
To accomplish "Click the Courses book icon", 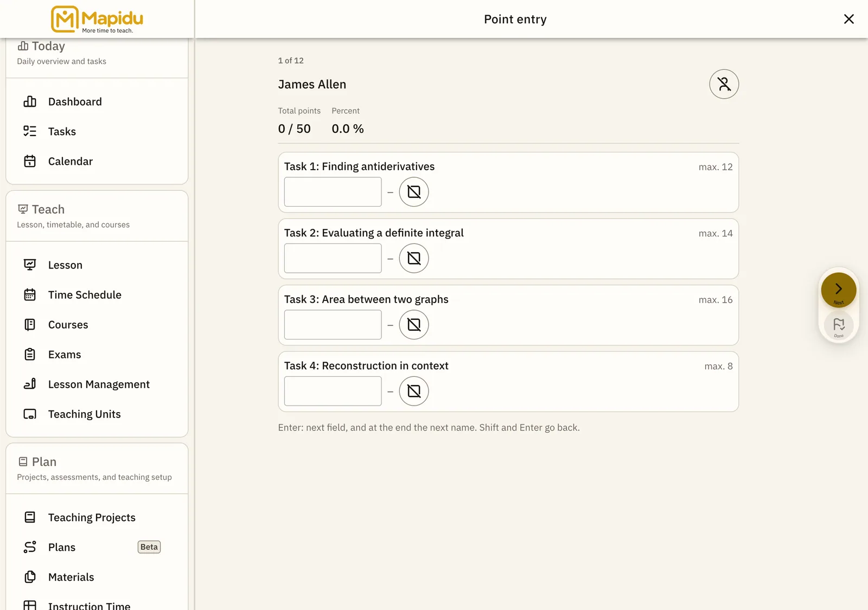I will pos(30,325).
